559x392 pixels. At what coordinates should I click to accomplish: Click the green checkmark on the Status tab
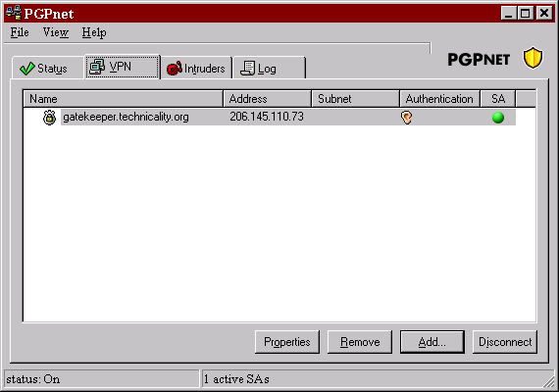coord(27,69)
